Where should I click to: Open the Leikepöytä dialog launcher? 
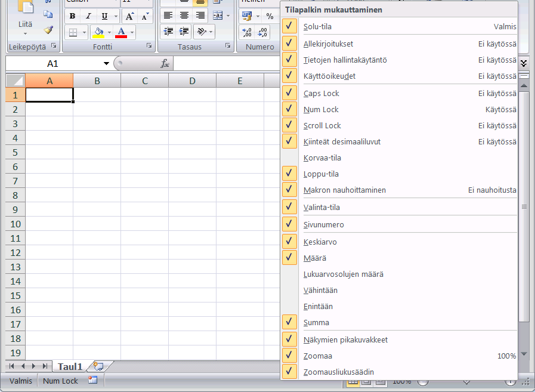pyautogui.click(x=54, y=46)
